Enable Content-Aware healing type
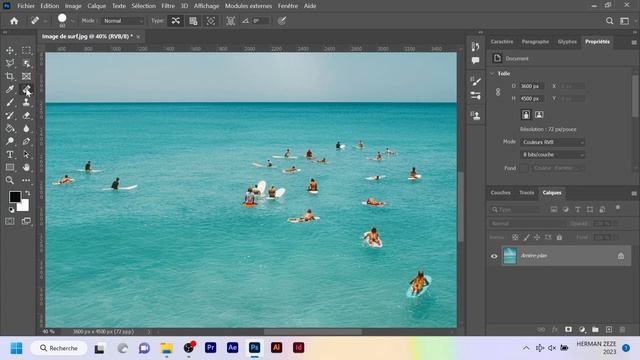The width and height of the screenshot is (640, 360). [x=176, y=21]
